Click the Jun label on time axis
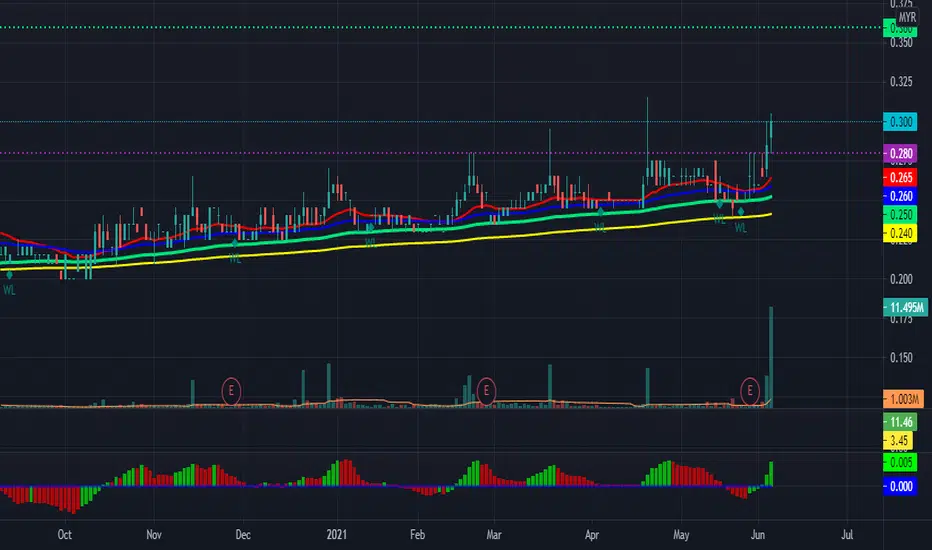Image resolution: width=932 pixels, height=550 pixels. pos(757,535)
